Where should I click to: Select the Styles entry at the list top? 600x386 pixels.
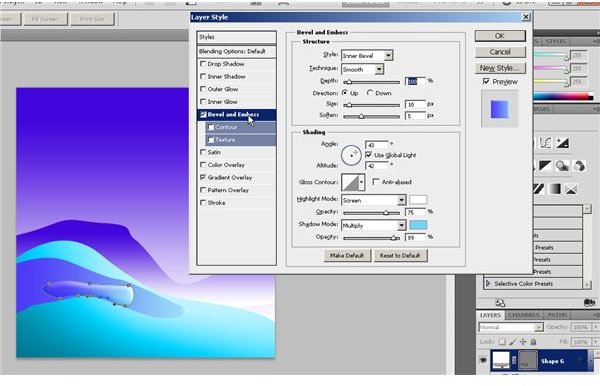coord(236,37)
